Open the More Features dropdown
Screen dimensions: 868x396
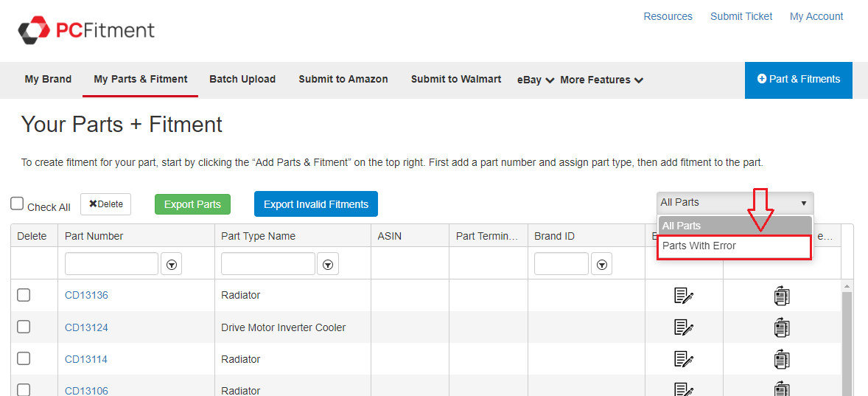(601, 80)
